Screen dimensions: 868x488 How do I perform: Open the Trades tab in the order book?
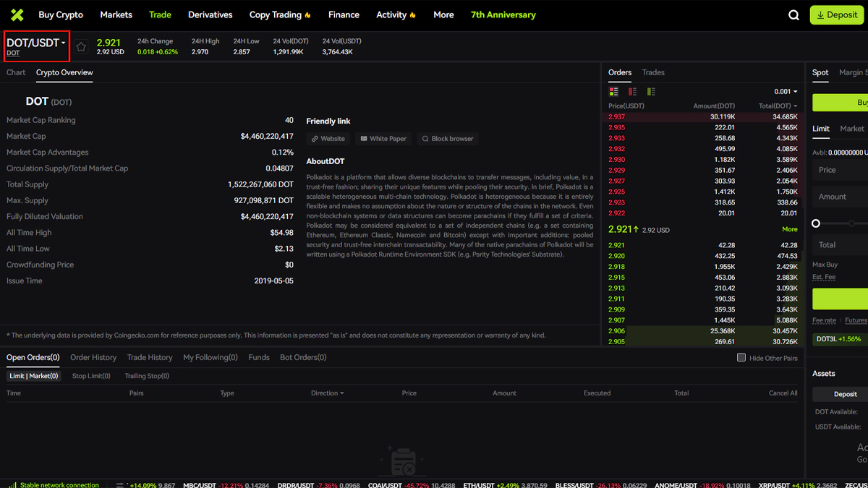coord(653,72)
